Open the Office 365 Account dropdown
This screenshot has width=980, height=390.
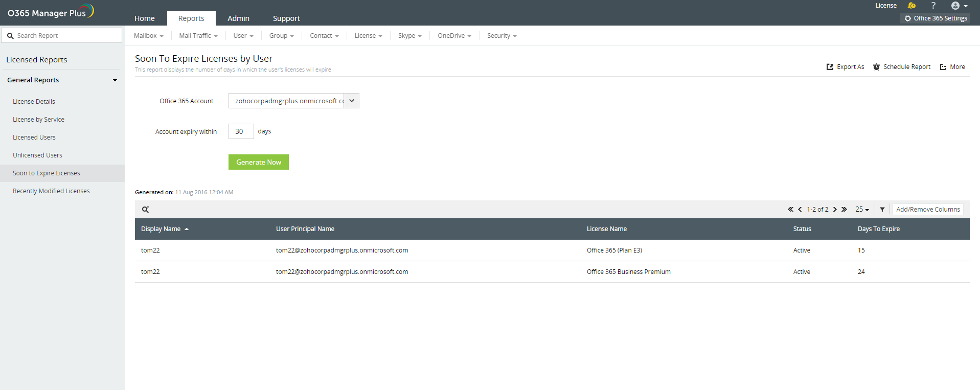point(294,101)
